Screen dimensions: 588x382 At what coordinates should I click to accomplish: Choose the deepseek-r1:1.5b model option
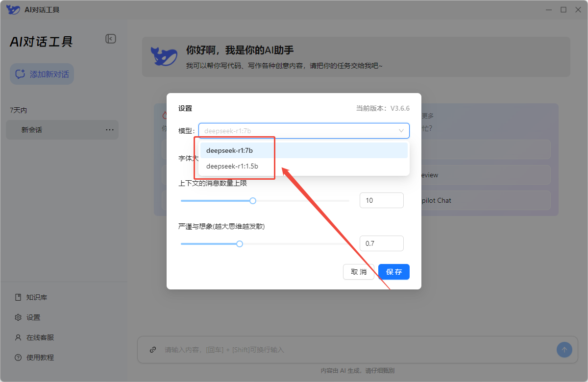304,166
